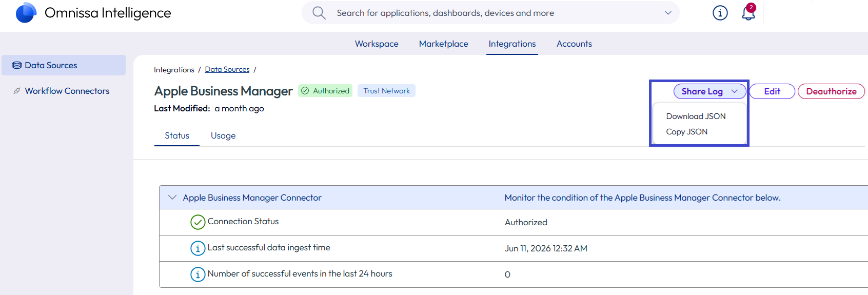868x295 pixels.
Task: Click the 'Jun 11, 2026 12:32 AM' value
Action: pyautogui.click(x=546, y=248)
